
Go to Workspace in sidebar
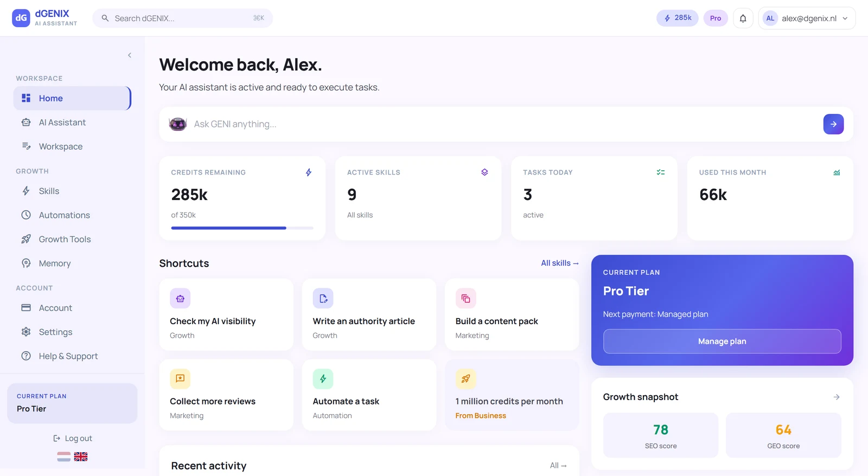point(72,146)
